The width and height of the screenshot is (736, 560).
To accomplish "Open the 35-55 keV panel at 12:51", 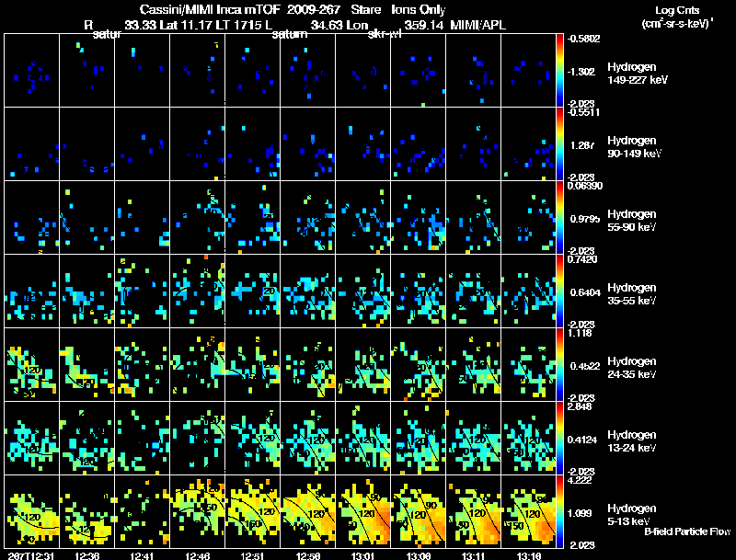I will point(252,291).
